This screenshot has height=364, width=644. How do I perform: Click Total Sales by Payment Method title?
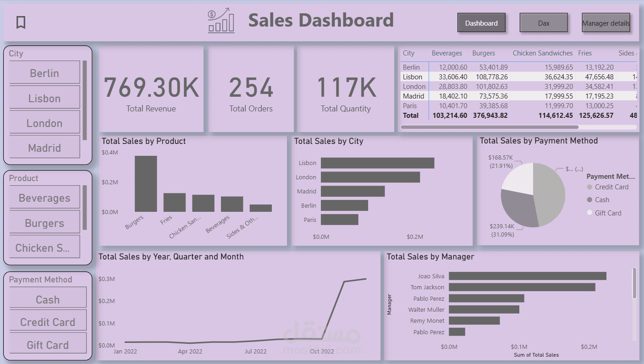click(539, 141)
